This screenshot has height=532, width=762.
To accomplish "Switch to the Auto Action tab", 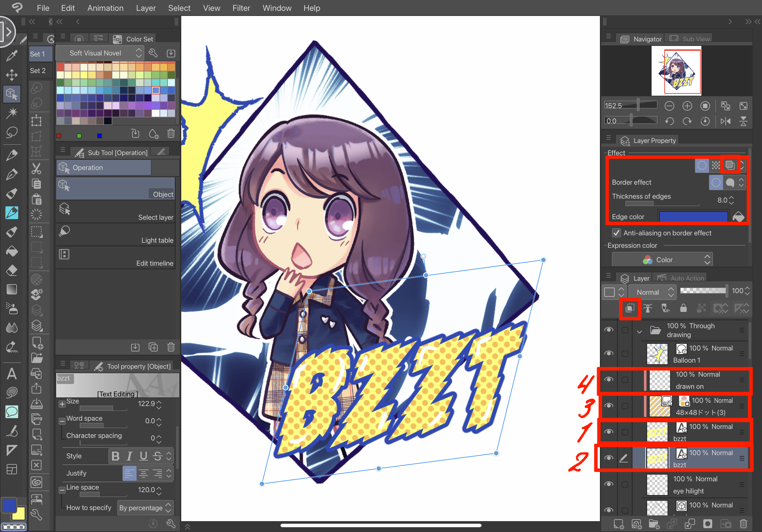I will [680, 278].
